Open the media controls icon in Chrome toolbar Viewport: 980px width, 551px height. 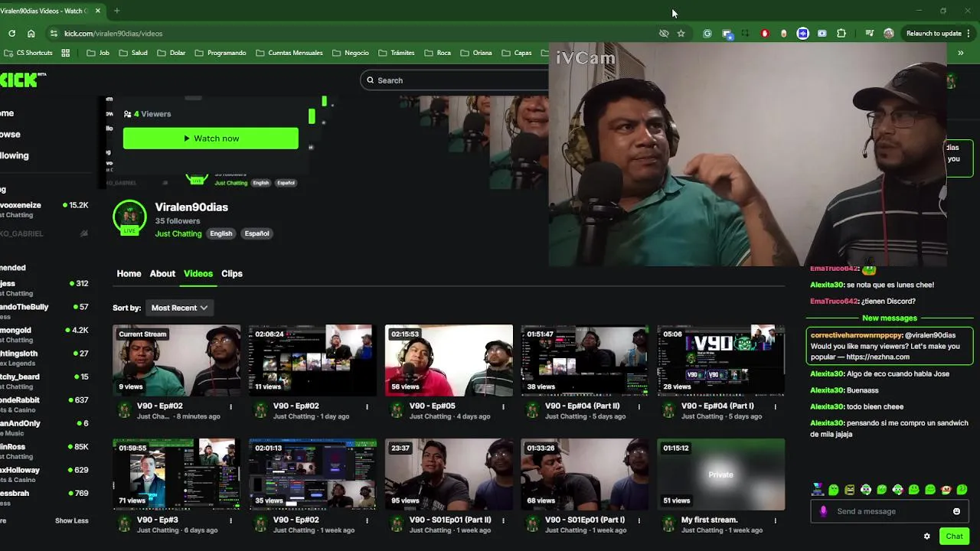[869, 34]
